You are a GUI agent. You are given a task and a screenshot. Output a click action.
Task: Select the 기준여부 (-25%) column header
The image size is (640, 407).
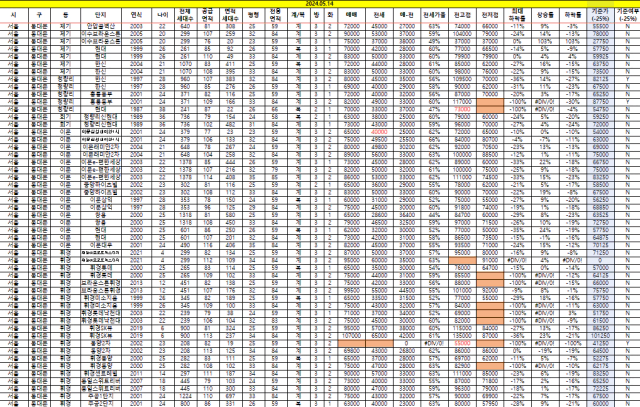(627, 15)
